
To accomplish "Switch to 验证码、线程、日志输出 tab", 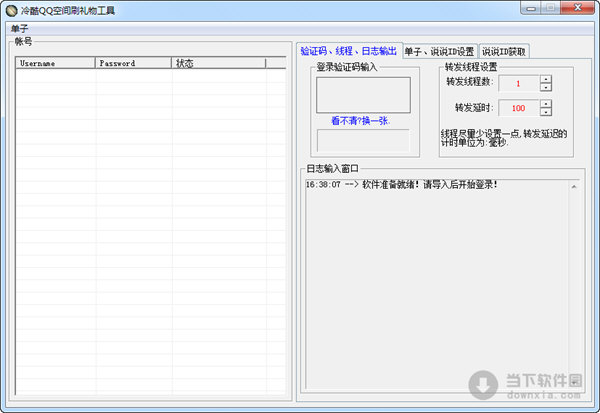I will pyautogui.click(x=349, y=51).
